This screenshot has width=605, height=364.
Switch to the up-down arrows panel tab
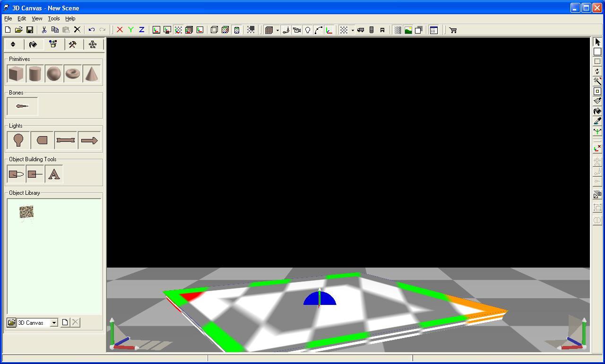point(13,44)
